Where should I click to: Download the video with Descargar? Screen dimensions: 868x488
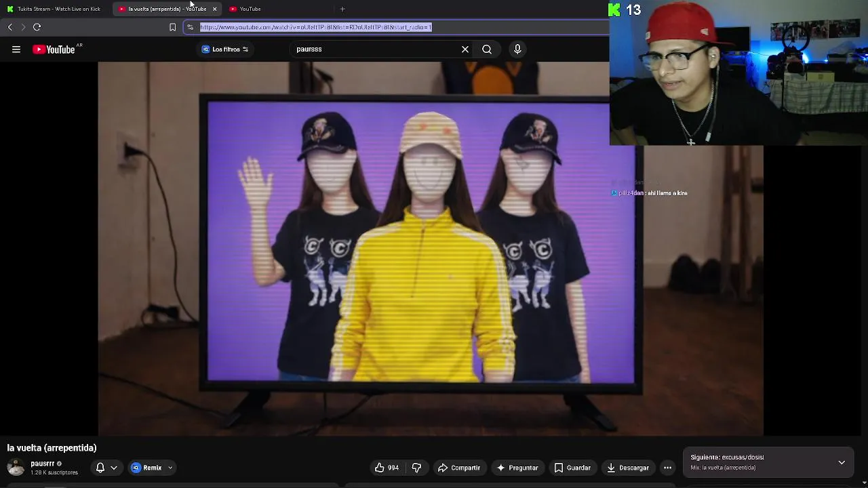pyautogui.click(x=628, y=468)
